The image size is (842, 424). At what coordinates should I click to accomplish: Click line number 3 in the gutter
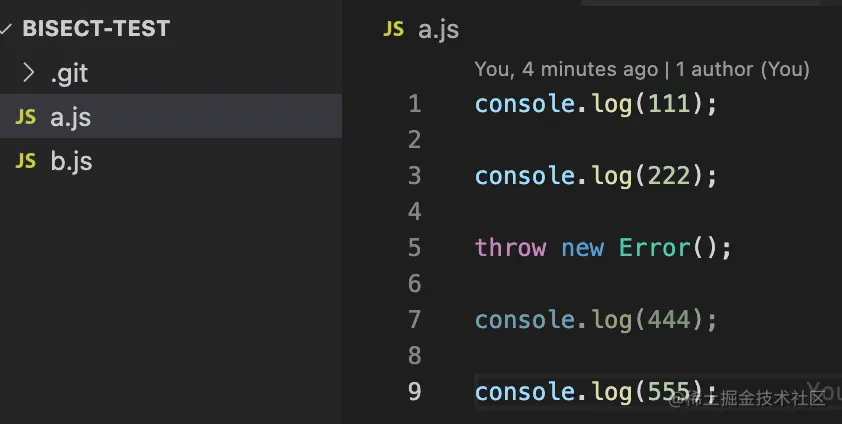[x=415, y=176]
